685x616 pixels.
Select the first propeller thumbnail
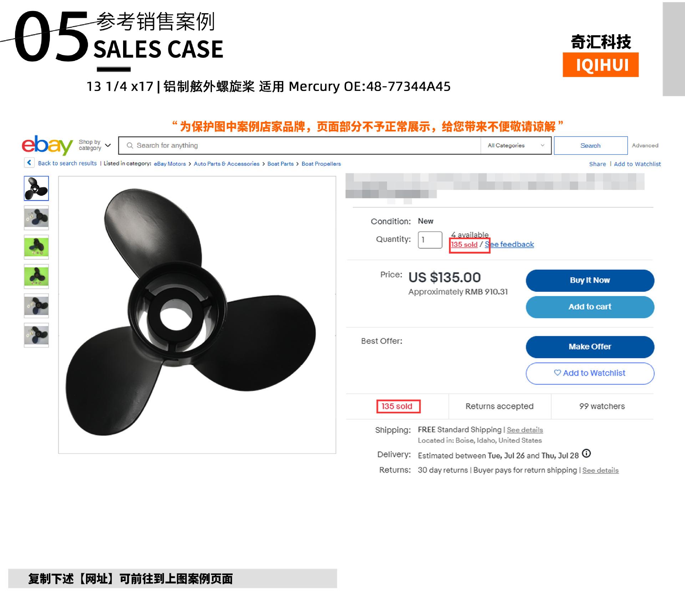point(36,188)
